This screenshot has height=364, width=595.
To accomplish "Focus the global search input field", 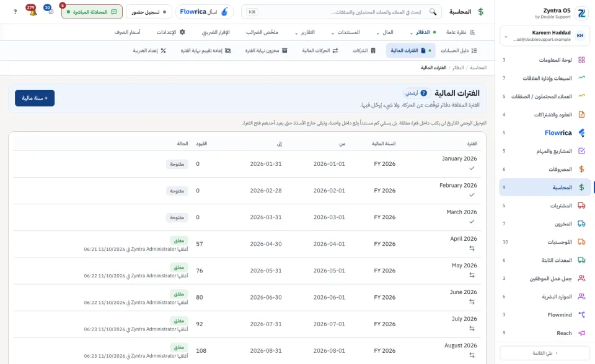I will coord(342,12).
